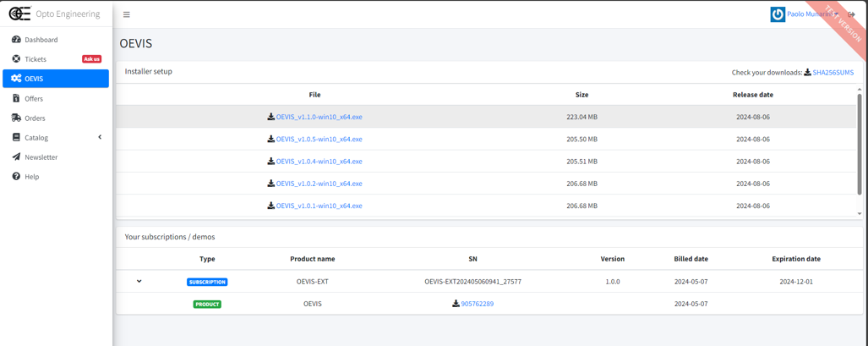Click download icon beside 905762289

[456, 304]
